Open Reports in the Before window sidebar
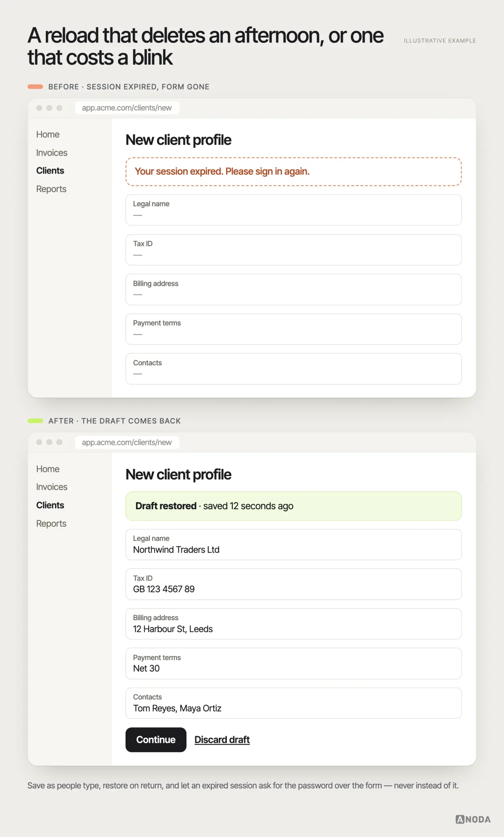 (x=51, y=189)
